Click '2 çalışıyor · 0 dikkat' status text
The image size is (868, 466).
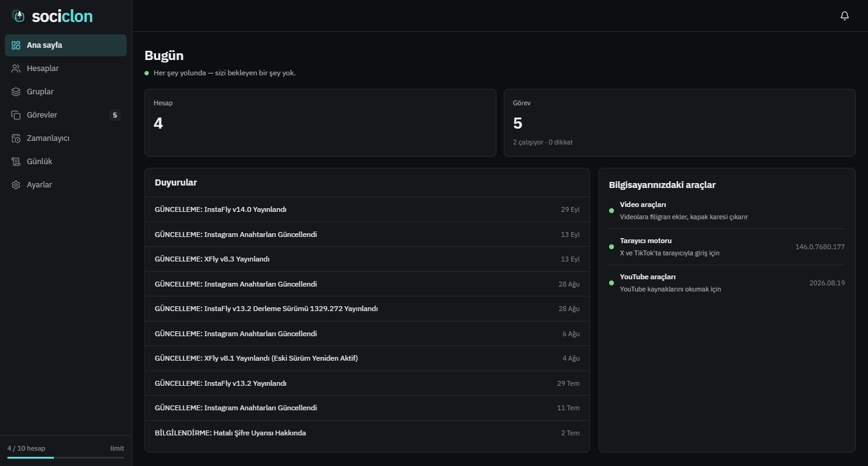(543, 142)
